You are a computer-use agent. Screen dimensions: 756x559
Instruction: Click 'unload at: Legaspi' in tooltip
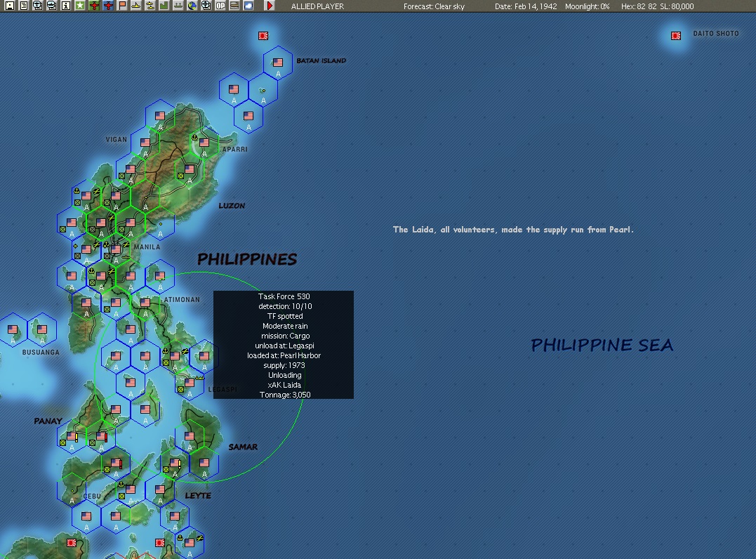pos(284,346)
